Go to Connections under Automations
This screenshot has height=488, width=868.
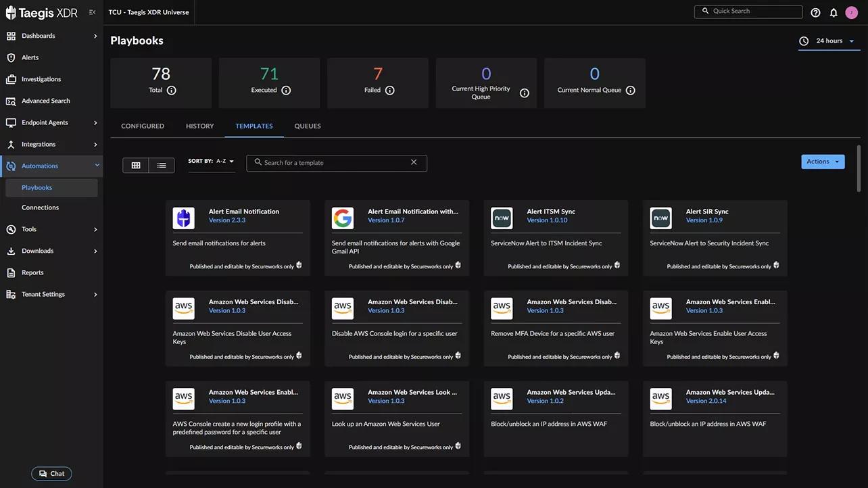(x=40, y=208)
